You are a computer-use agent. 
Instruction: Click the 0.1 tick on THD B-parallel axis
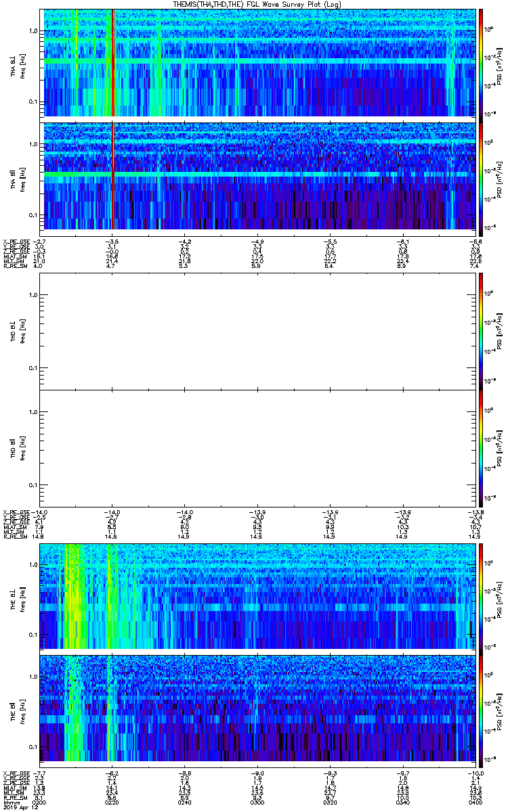pos(33,486)
